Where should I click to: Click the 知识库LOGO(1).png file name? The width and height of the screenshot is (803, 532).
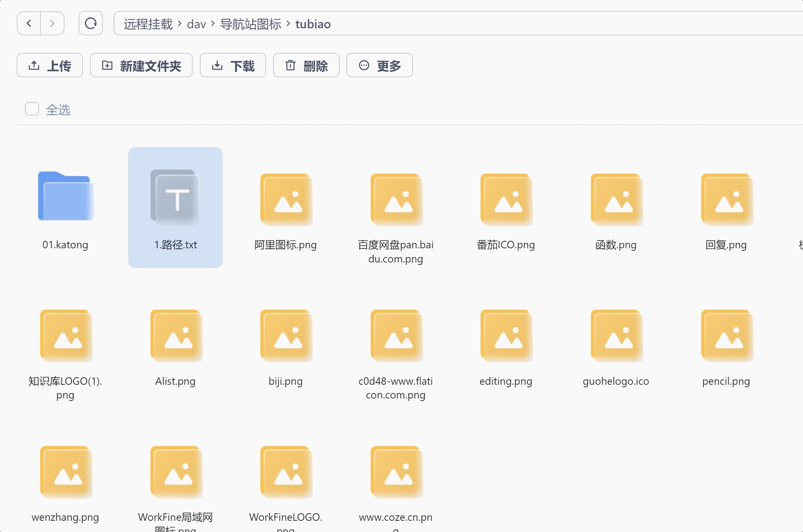(65, 388)
